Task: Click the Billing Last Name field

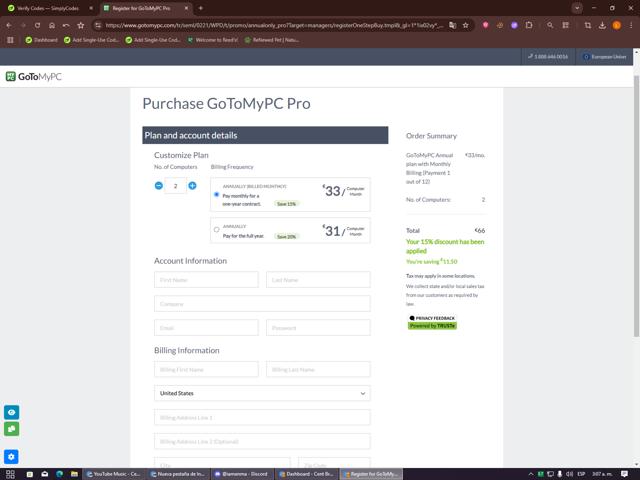Action: (318, 369)
